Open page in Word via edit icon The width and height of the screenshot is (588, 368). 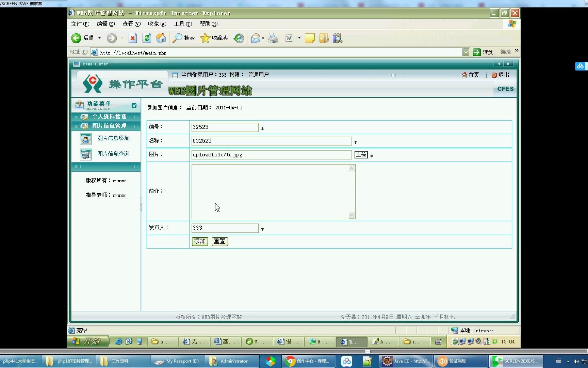tap(288, 38)
